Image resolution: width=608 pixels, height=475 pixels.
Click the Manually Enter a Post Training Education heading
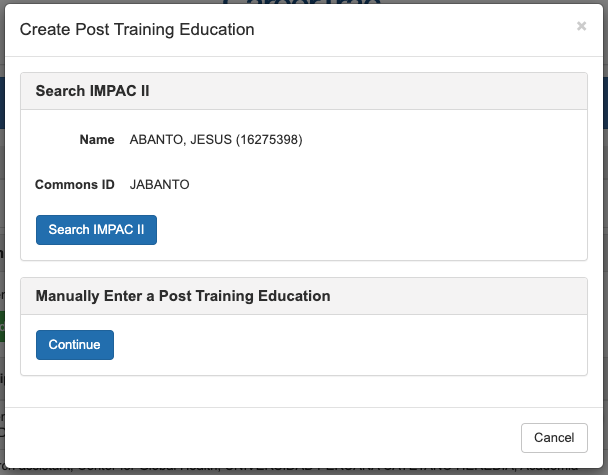183,296
